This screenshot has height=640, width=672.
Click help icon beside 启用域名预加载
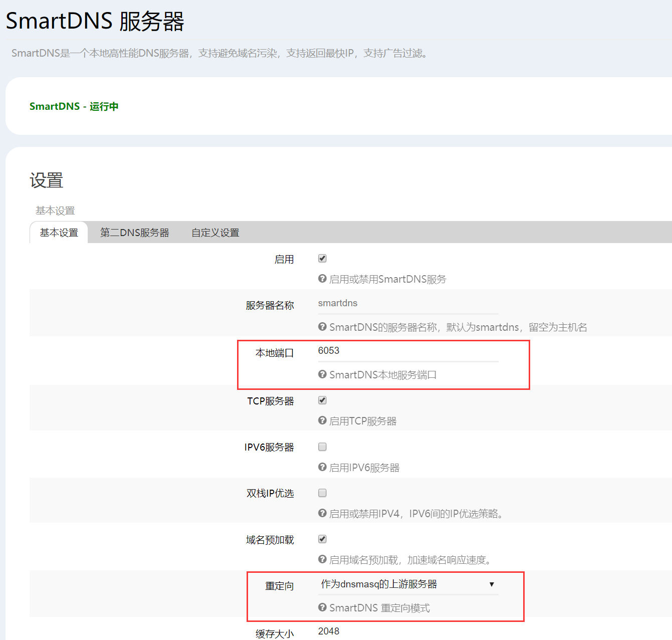click(x=322, y=559)
